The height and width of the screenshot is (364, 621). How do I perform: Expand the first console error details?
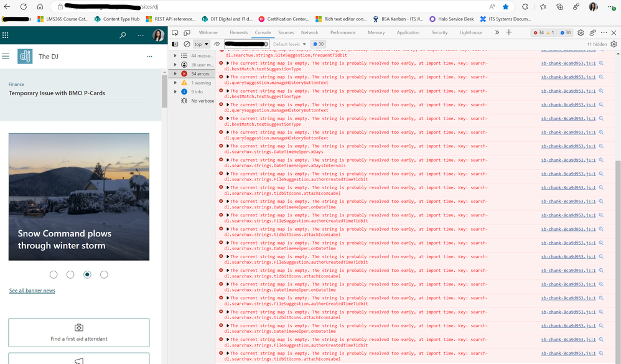226,63
